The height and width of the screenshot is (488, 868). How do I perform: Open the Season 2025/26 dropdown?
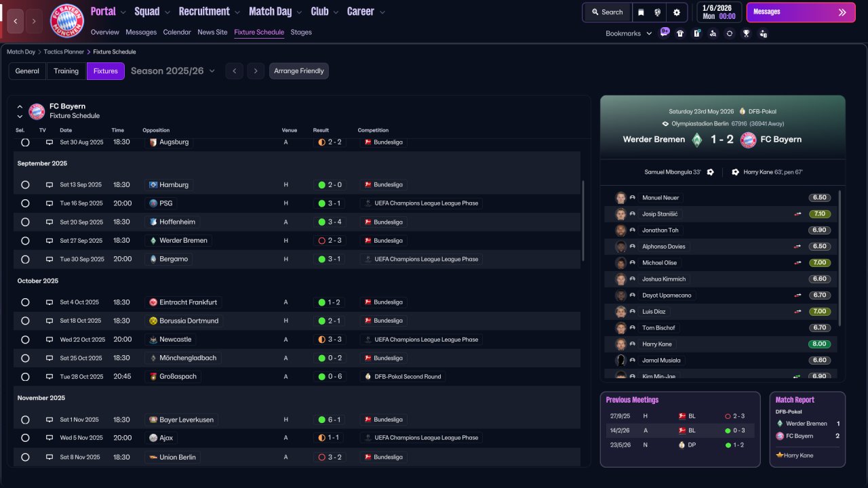[173, 71]
